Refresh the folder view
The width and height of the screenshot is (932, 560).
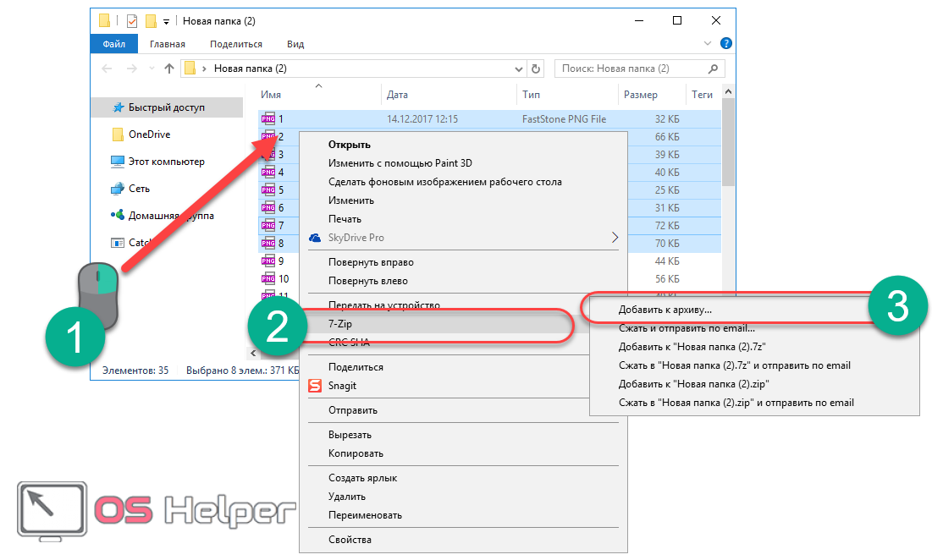[536, 69]
